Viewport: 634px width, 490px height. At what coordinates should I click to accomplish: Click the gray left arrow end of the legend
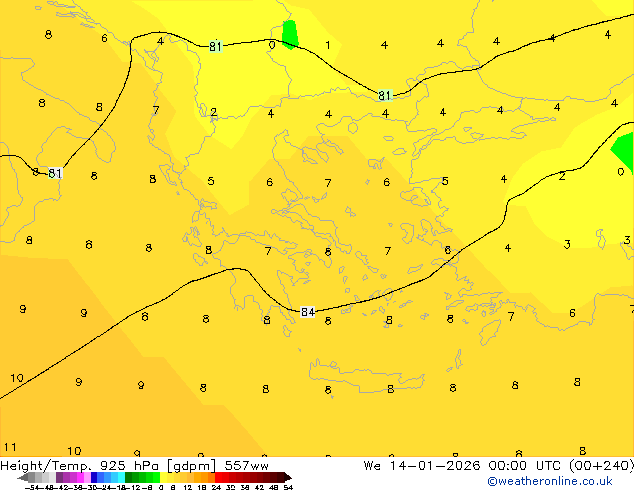23,478
